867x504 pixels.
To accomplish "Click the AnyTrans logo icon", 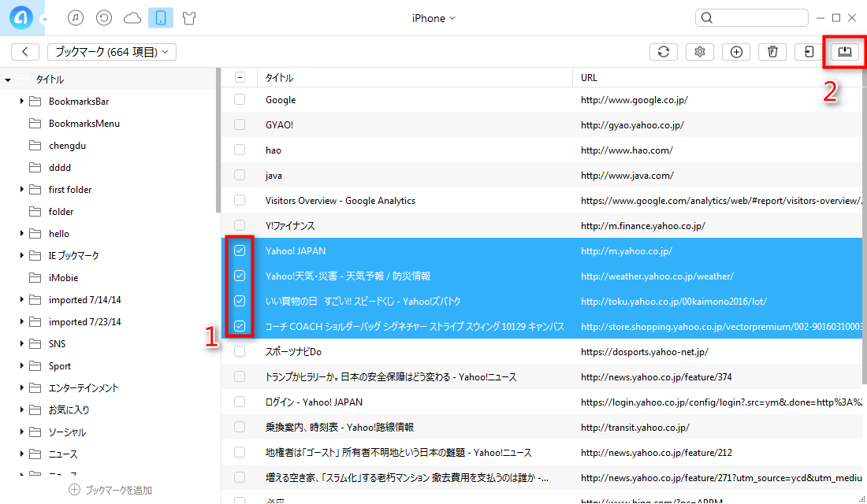I will [21, 17].
